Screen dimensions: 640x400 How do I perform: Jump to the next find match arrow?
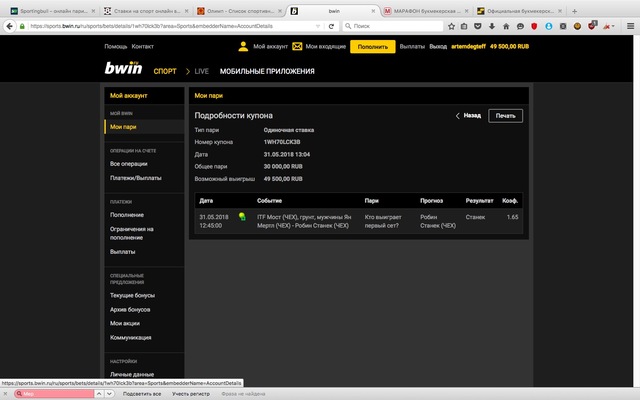[109, 394]
